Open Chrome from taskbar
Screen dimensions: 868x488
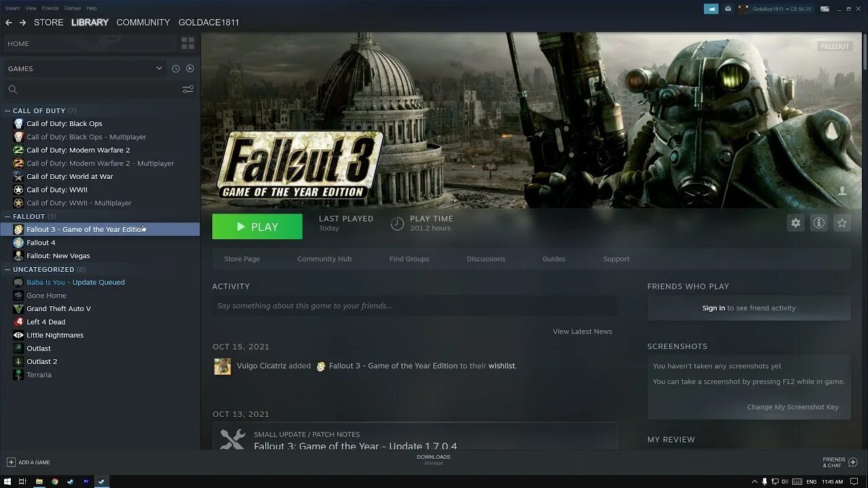coord(55,481)
